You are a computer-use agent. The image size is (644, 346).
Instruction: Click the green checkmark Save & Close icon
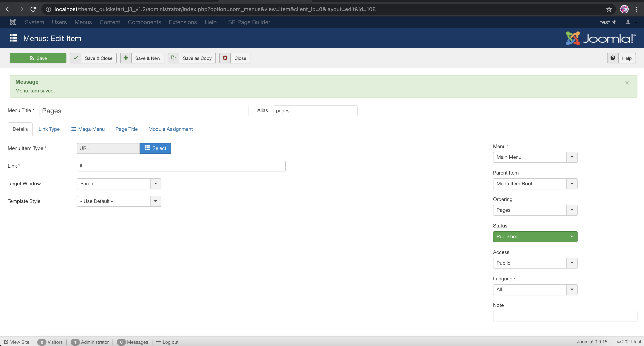[75, 58]
